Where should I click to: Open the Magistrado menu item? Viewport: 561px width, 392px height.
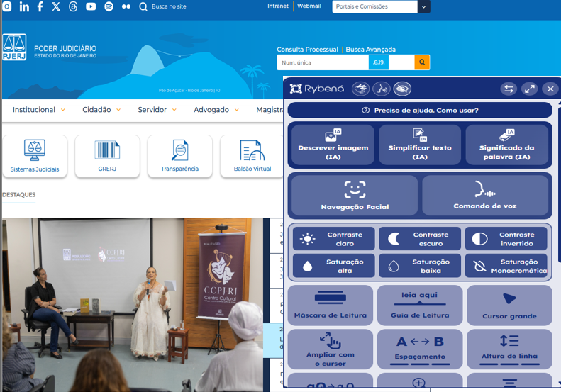pos(270,110)
